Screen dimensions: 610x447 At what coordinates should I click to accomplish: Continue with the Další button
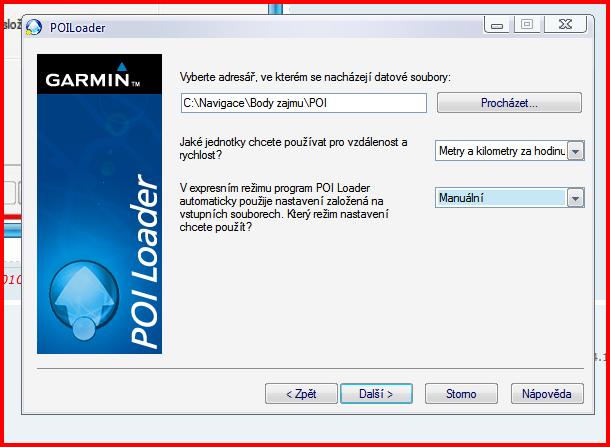click(x=376, y=394)
